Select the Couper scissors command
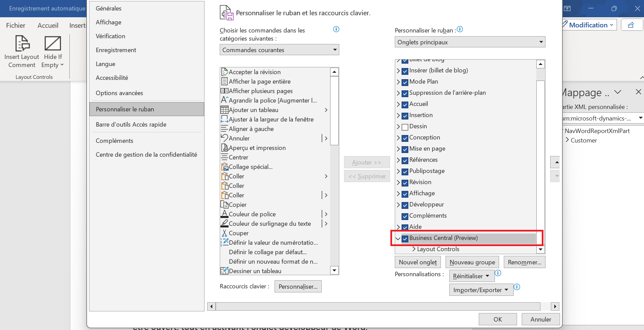This screenshot has width=644, height=330. pos(224,233)
